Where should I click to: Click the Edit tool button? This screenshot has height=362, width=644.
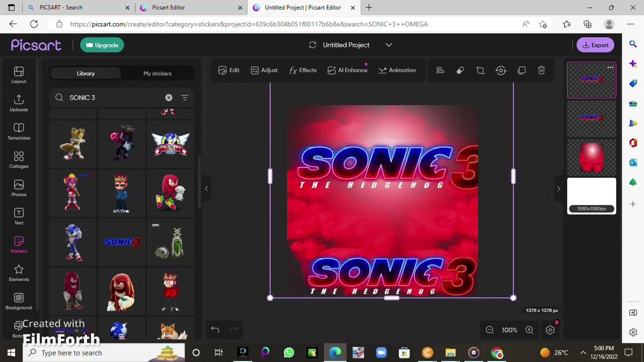229,70
